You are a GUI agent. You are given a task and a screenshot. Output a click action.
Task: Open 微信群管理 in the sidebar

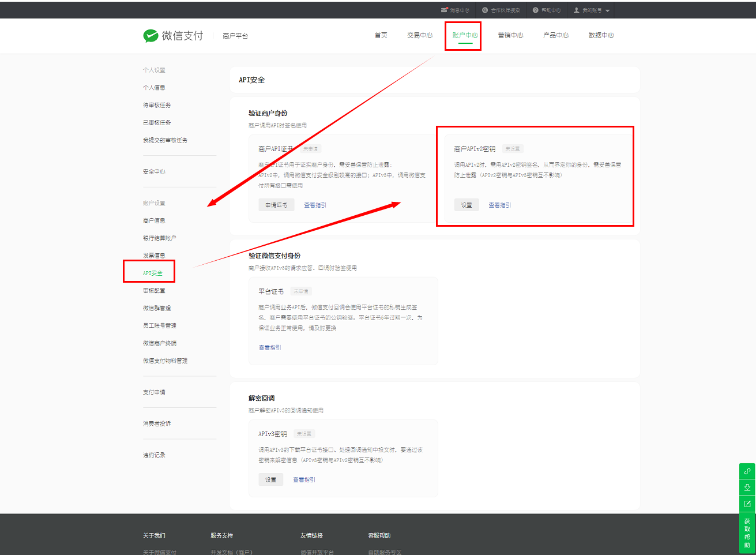pos(157,308)
